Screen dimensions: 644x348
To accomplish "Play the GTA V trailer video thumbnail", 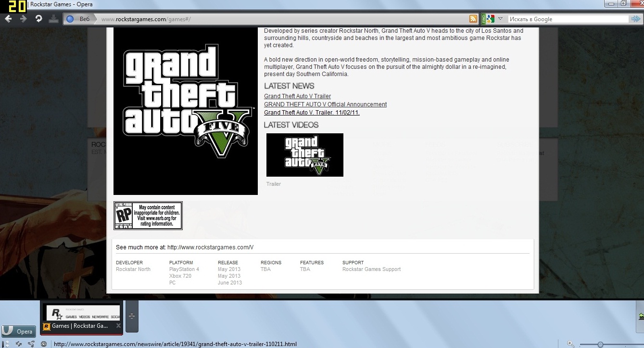I will point(305,155).
